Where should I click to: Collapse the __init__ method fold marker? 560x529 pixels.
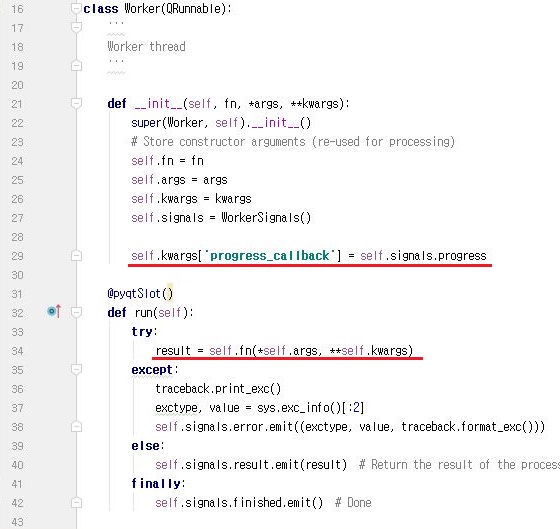point(76,104)
